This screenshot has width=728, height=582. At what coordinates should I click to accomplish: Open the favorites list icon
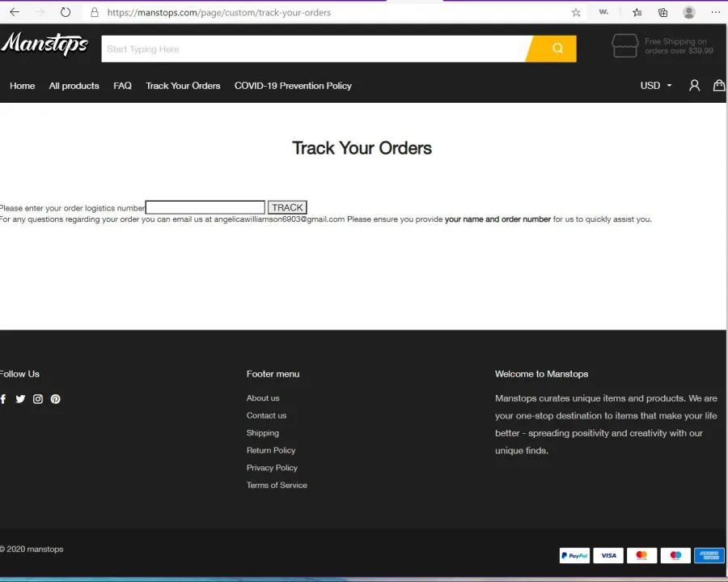pos(637,12)
